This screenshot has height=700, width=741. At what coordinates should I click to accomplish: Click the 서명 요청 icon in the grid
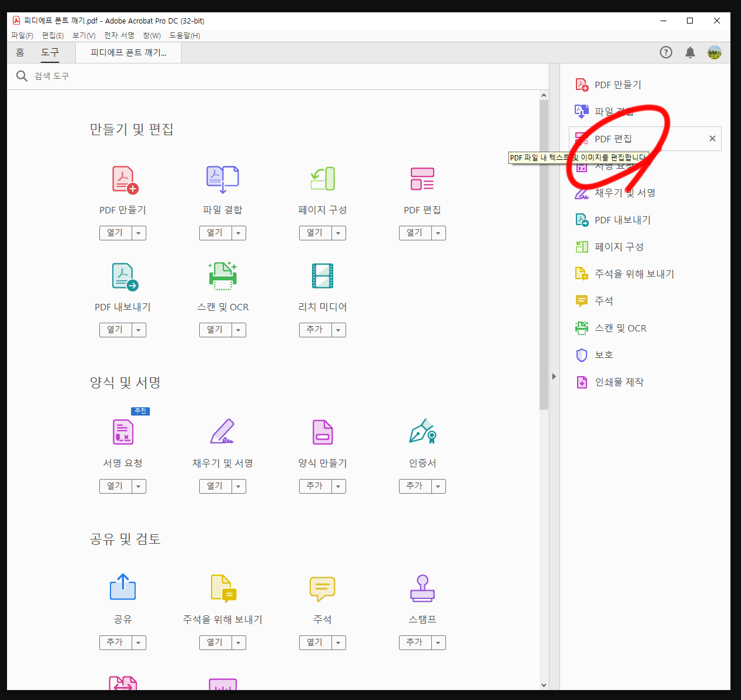(123, 432)
